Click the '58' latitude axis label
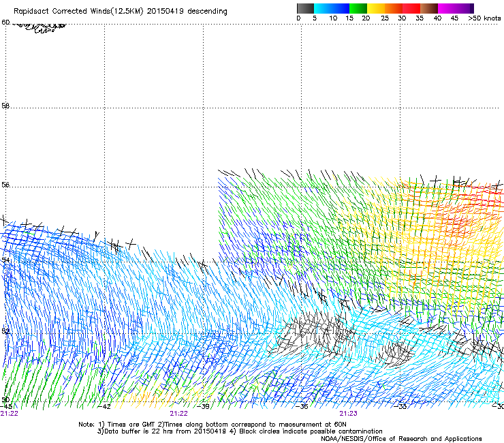Viewport: 504px width, 443px height. pos(5,106)
